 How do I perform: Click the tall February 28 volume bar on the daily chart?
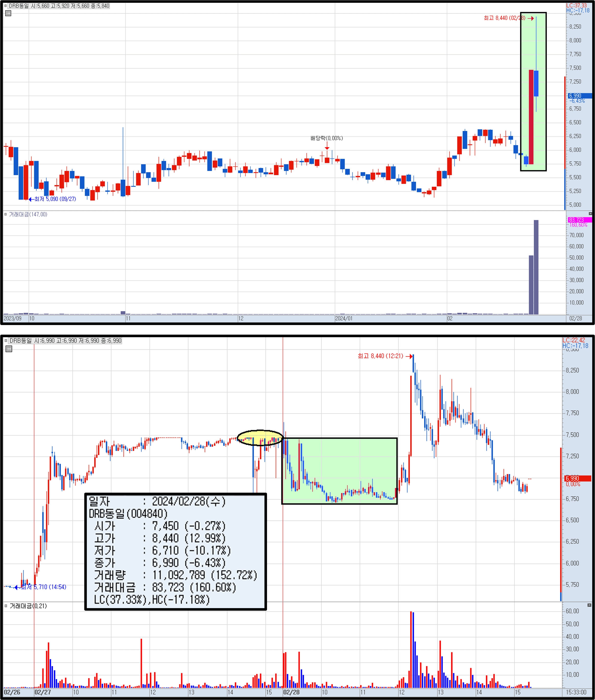pos(536,267)
